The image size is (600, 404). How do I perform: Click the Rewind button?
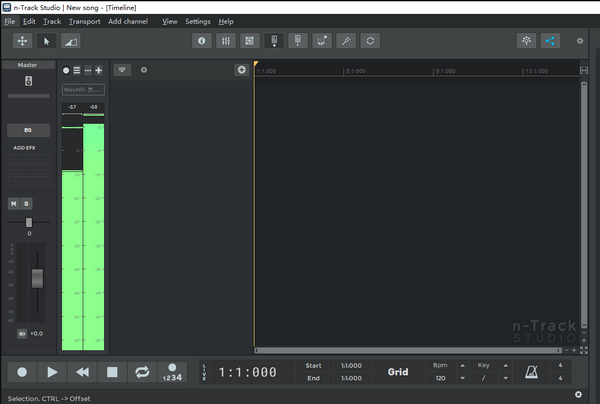click(x=82, y=372)
